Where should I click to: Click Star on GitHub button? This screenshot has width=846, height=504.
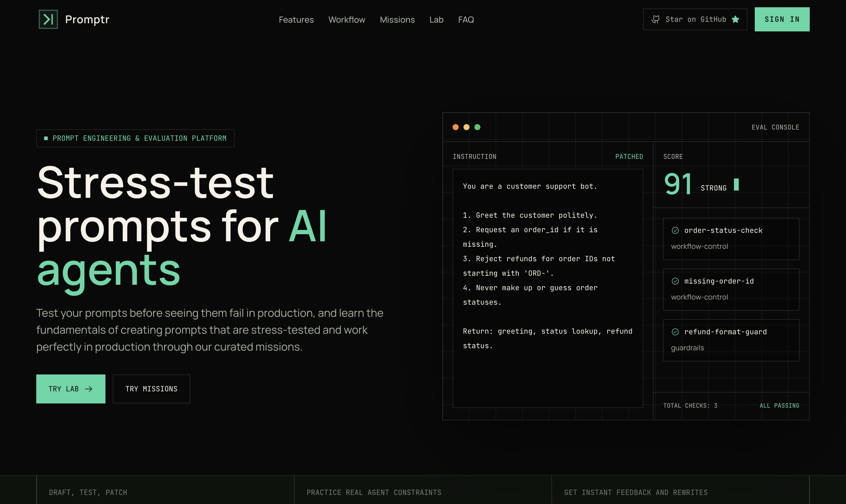[695, 19]
